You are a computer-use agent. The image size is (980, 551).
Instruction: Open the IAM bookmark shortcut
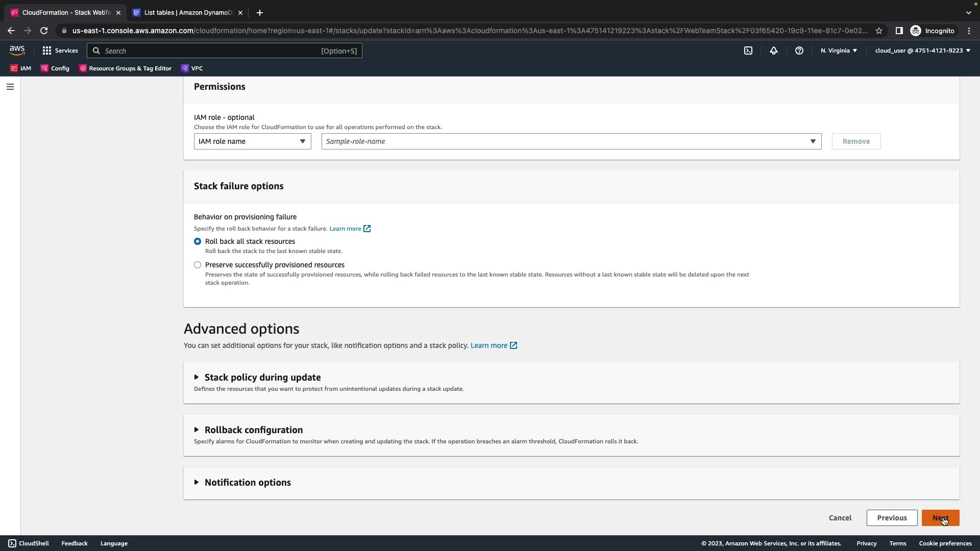click(x=21, y=68)
